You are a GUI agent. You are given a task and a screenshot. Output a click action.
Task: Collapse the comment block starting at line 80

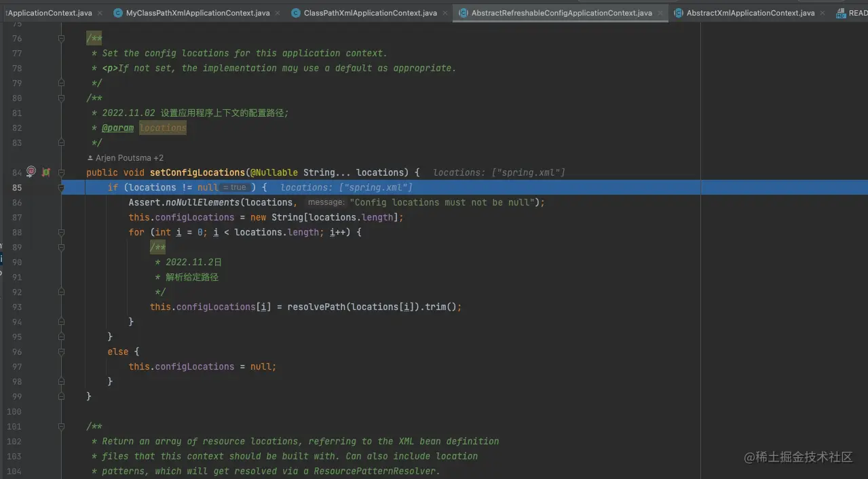click(61, 98)
